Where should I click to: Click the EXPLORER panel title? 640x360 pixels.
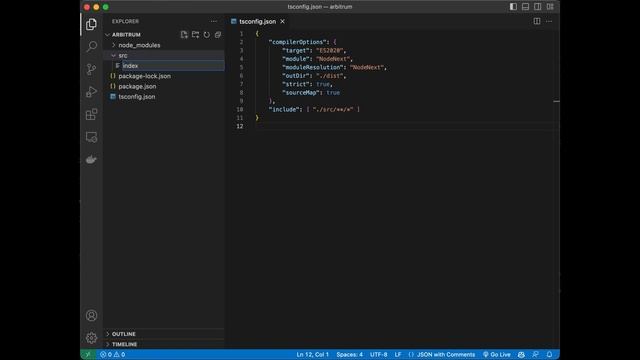coord(125,21)
